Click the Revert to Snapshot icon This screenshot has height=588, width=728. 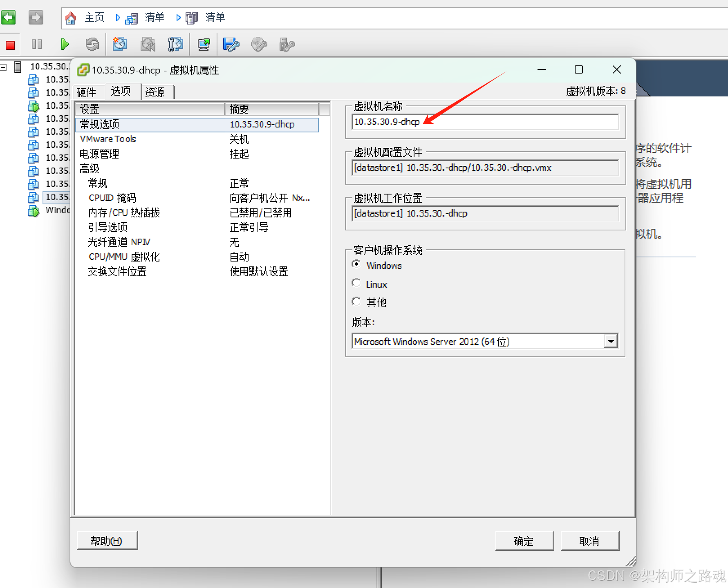tap(148, 44)
